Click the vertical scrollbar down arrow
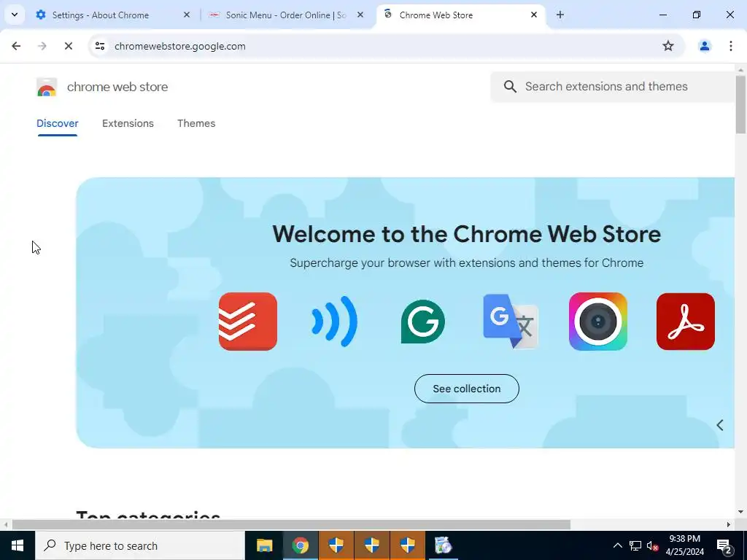 (x=740, y=512)
